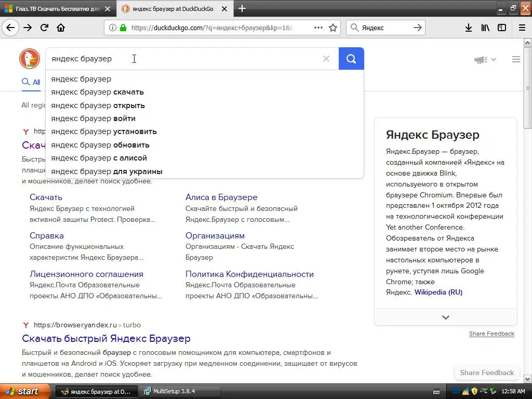Click the 12:58 AM taskbar clock
The image size is (532, 399).
[513, 391]
